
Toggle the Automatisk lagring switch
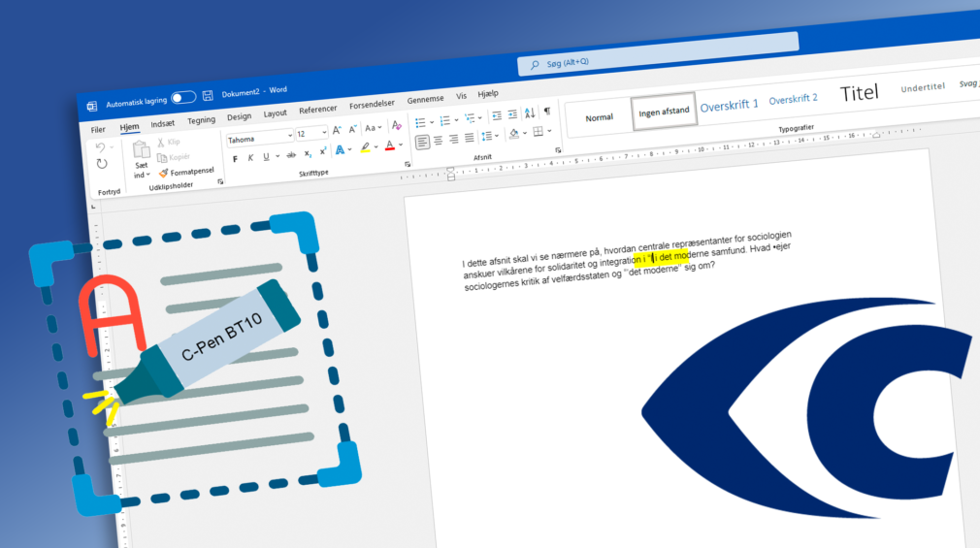tap(183, 98)
